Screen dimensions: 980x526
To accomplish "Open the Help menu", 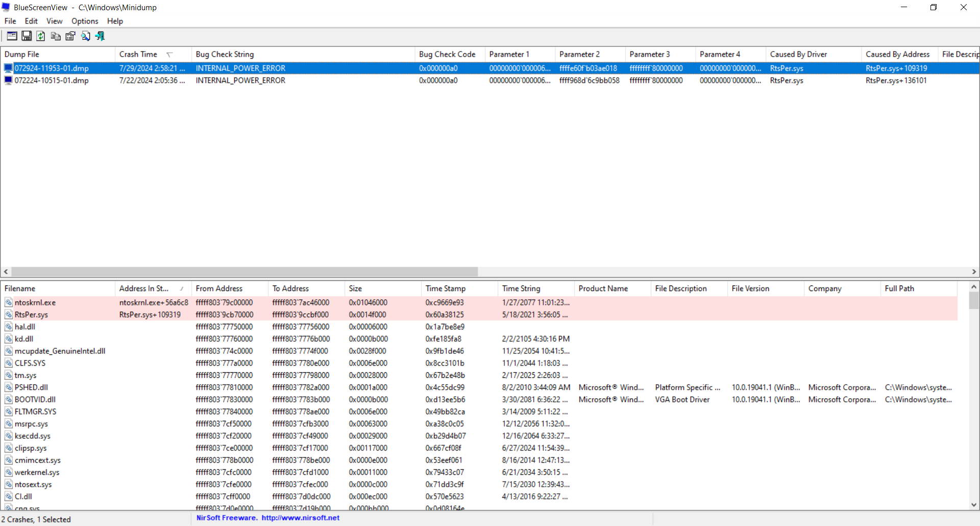I will click(114, 21).
